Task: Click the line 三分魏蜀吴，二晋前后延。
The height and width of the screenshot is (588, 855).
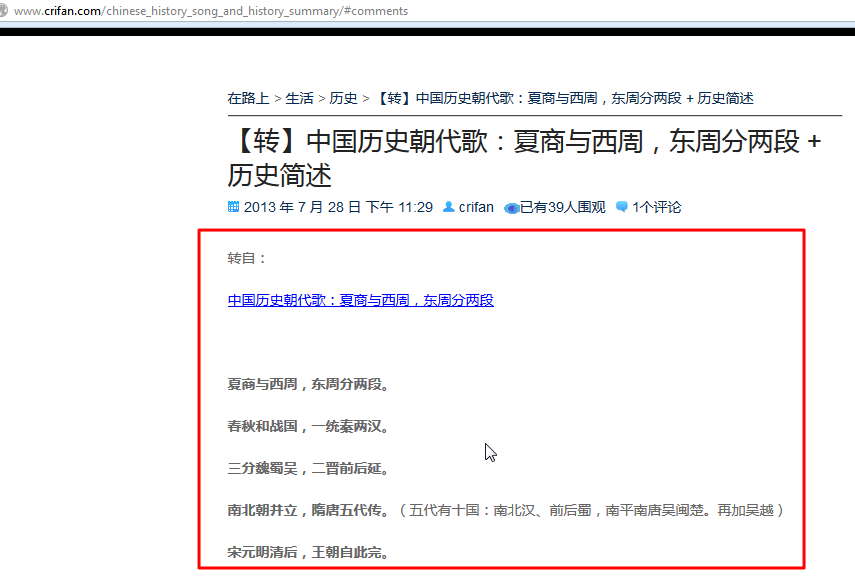Action: (309, 469)
